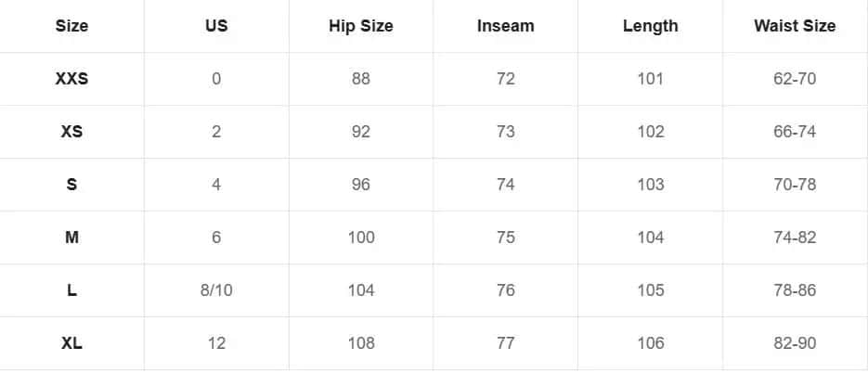Click the Inseam column header
The width and height of the screenshot is (868, 373).
pyautogui.click(x=506, y=26)
